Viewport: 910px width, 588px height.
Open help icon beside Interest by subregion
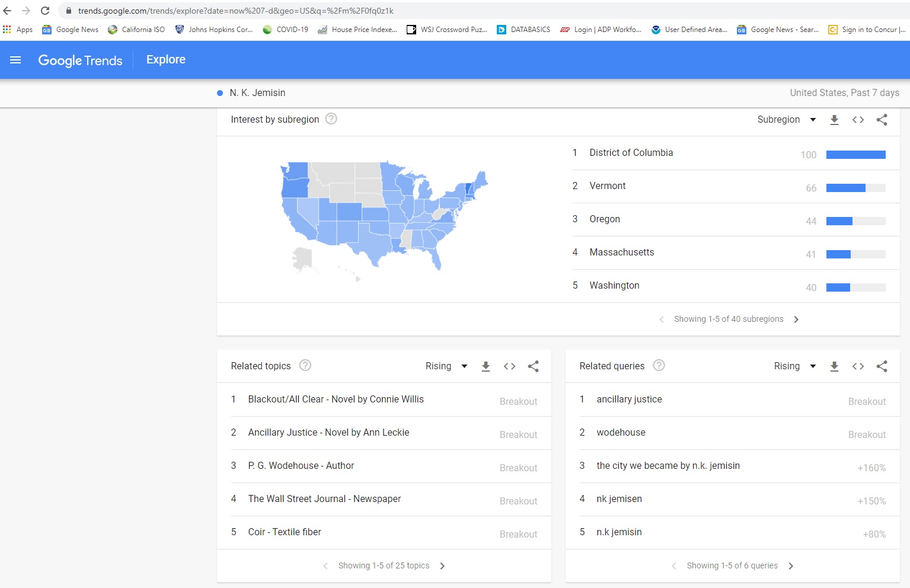[x=331, y=119]
